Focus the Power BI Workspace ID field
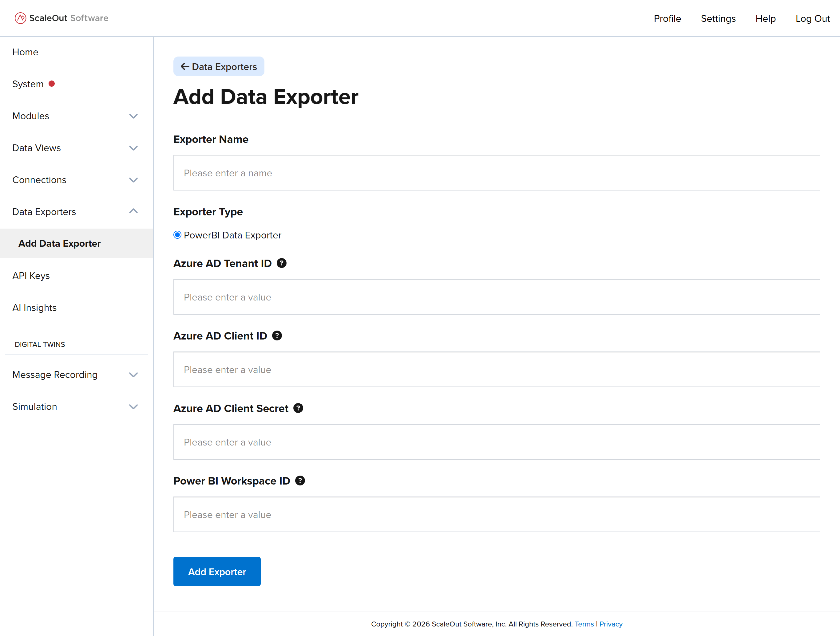Viewport: 840px width, 636px height. click(497, 514)
